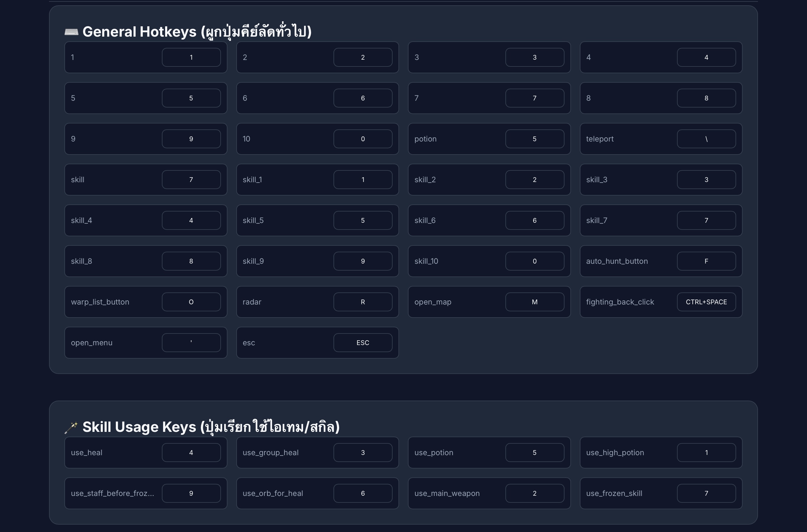
Task: Edit the use_group_heal key field
Action: pos(363,452)
